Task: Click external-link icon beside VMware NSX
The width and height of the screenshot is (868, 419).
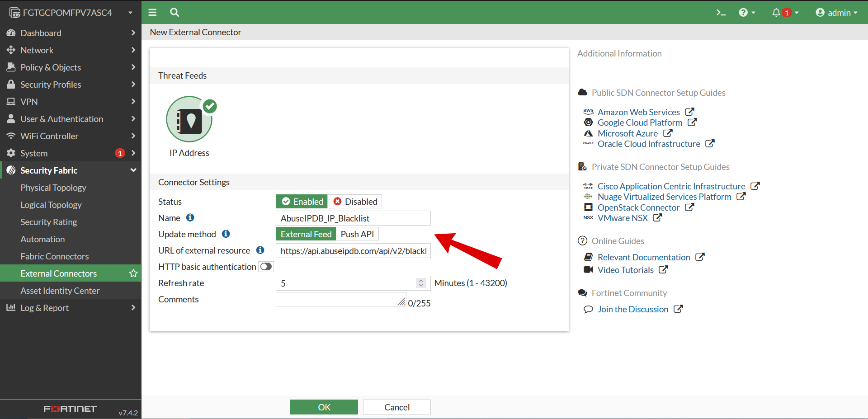Action: 657,217
